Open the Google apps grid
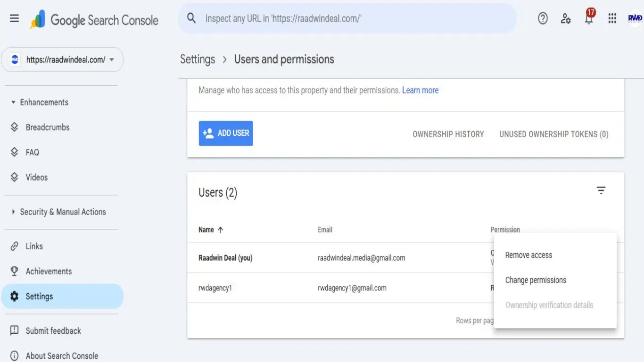 [x=612, y=18]
